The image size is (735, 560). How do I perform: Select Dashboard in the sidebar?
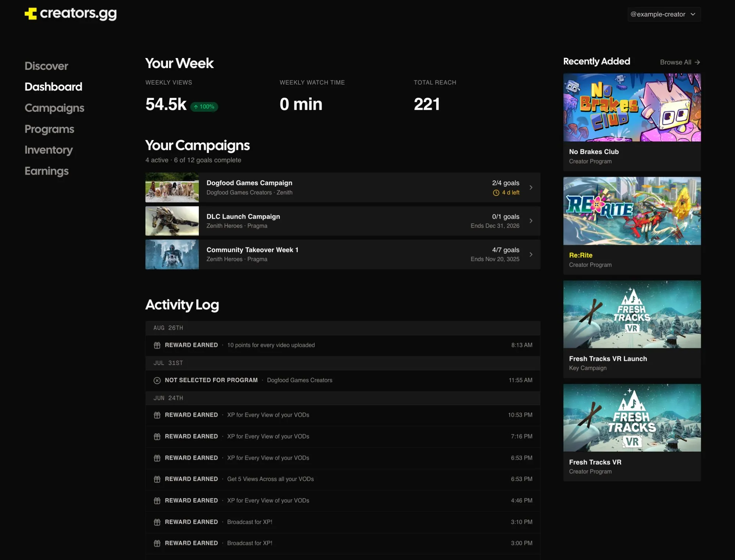click(53, 87)
